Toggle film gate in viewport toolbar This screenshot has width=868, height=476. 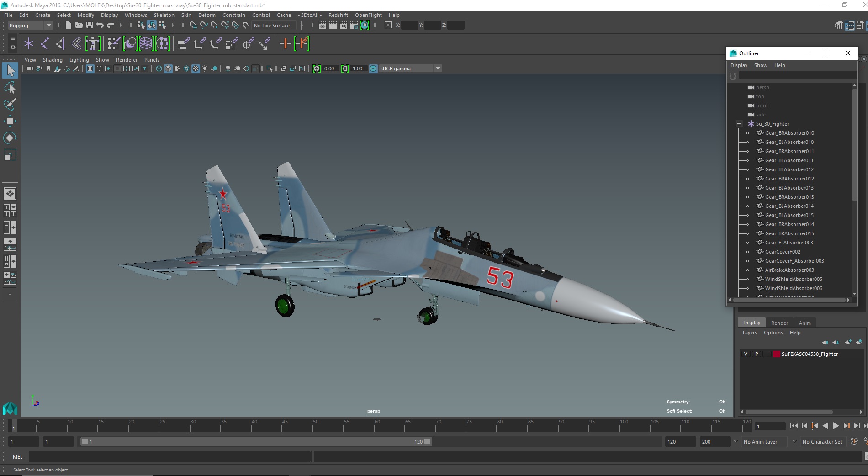click(x=99, y=69)
